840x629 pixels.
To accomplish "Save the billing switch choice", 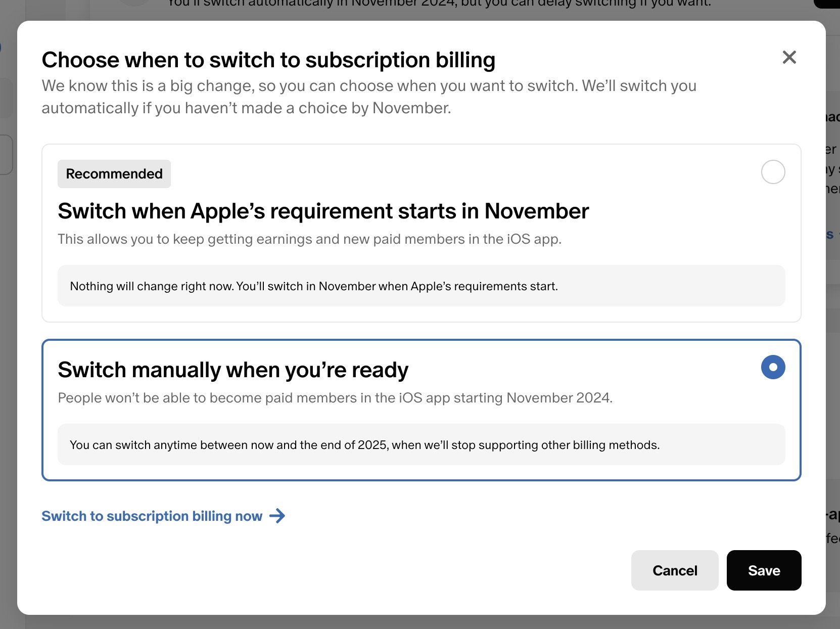I will point(764,570).
